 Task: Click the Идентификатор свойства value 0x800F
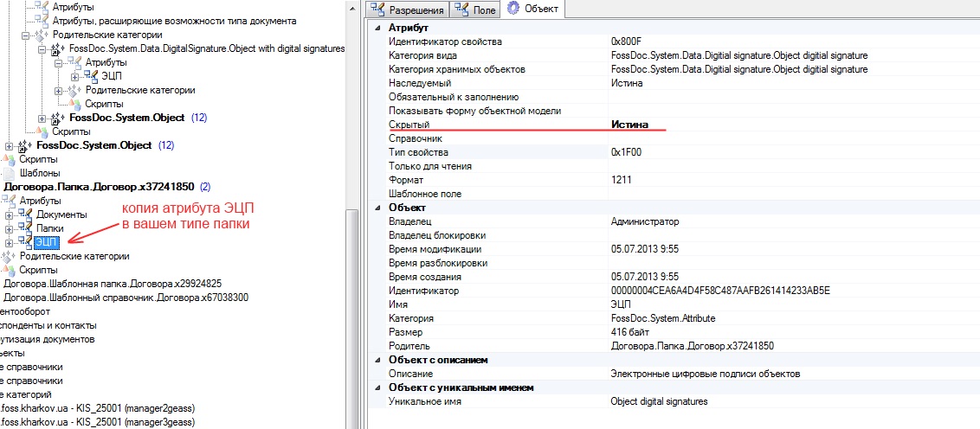tap(626, 42)
